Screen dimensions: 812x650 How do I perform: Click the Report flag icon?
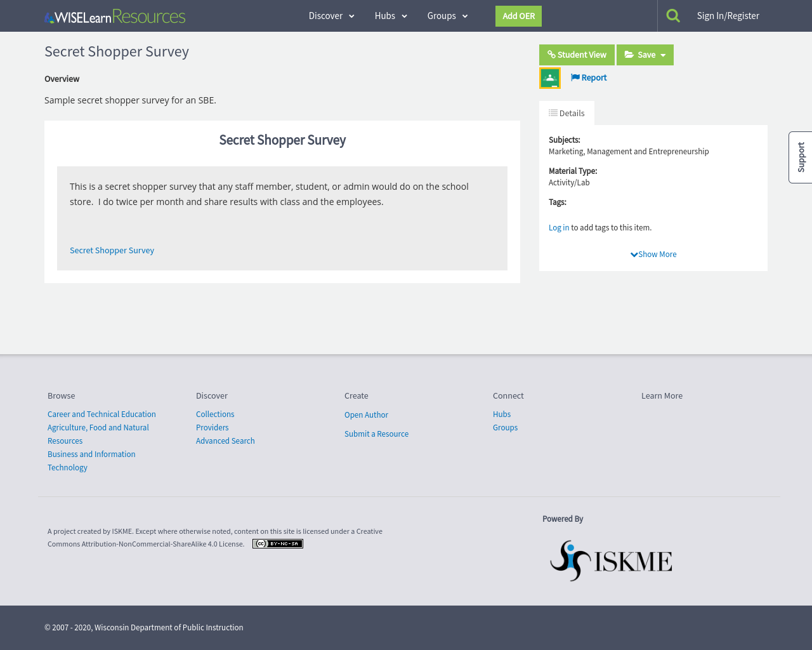tap(575, 77)
